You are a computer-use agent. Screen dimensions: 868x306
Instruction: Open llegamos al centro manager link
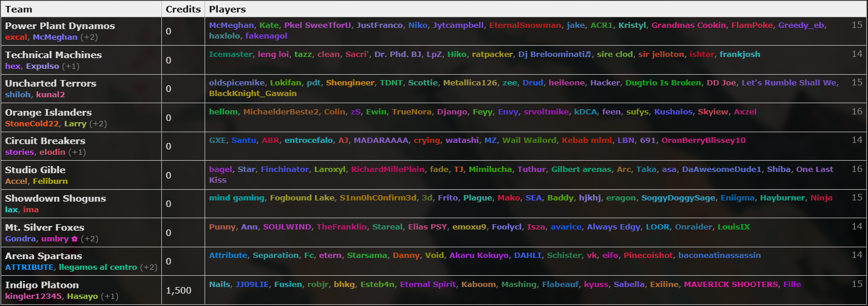[98, 267]
